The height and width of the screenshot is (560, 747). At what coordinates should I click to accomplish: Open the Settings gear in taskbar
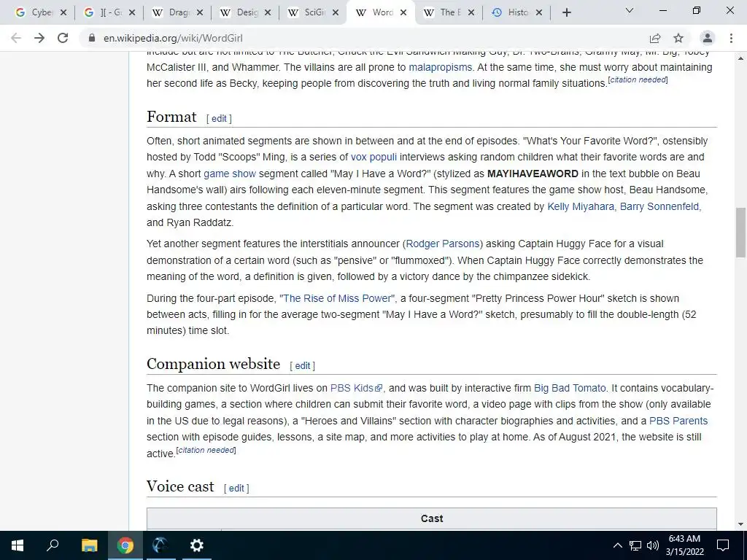[196, 545]
